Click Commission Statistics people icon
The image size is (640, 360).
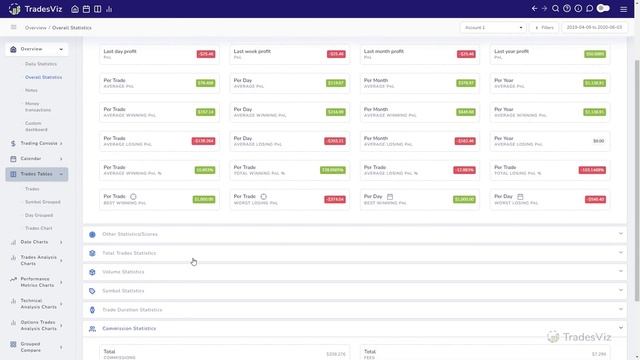click(x=92, y=329)
